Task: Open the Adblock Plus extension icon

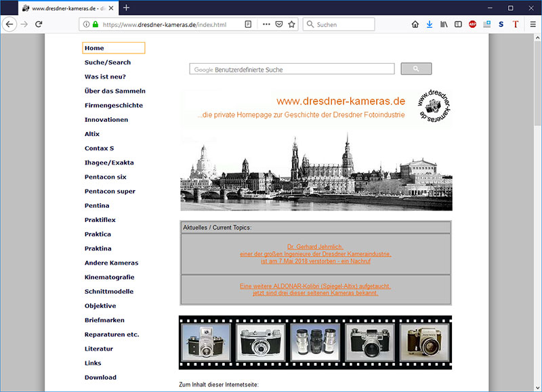Action: [x=472, y=24]
